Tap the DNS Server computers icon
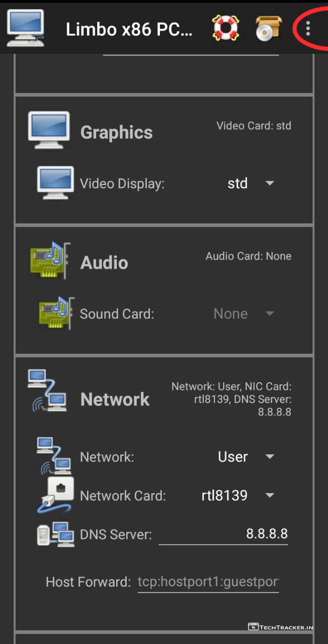 (x=55, y=534)
